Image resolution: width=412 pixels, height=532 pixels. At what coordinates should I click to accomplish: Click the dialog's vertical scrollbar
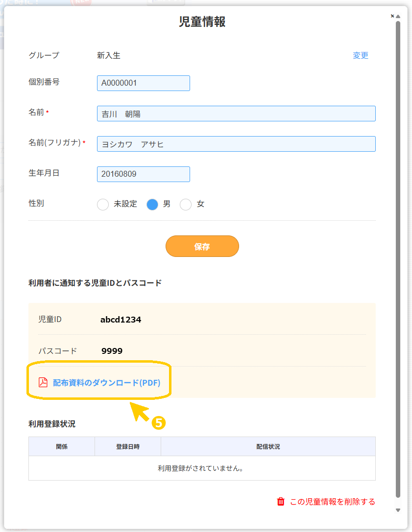398,259
